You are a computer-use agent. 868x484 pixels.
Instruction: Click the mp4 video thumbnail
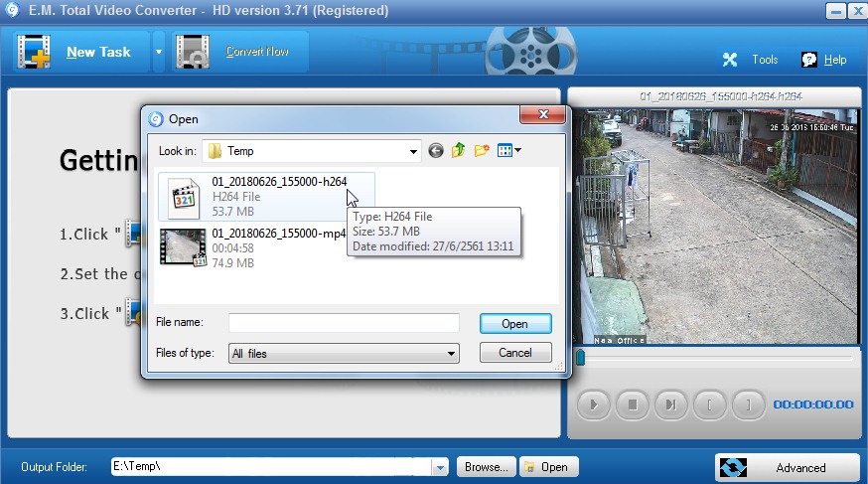pos(183,247)
